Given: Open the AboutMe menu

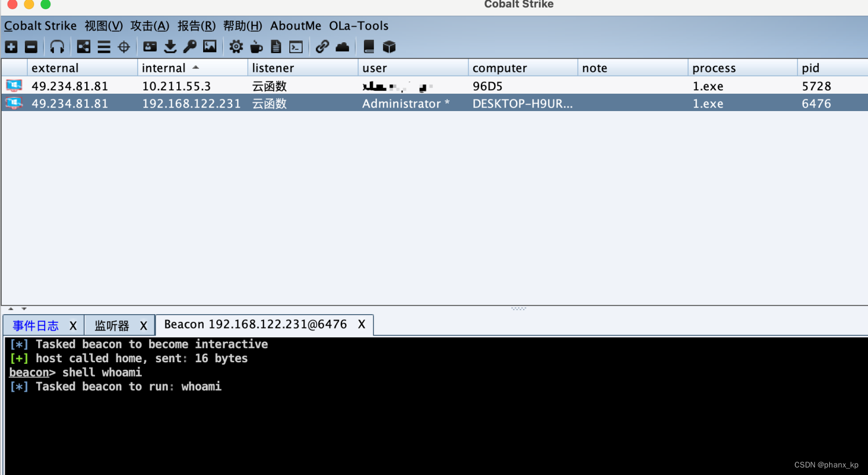Looking at the screenshot, I should 296,26.
